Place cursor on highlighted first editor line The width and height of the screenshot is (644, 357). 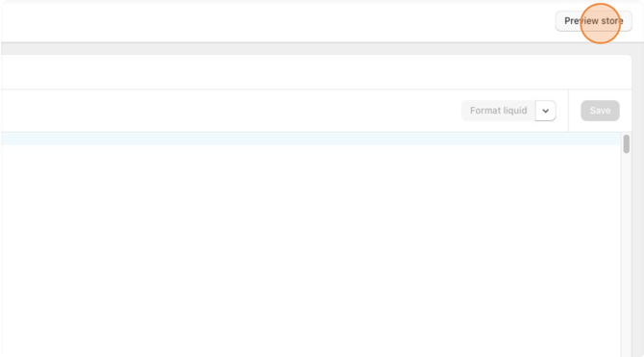coord(310,139)
